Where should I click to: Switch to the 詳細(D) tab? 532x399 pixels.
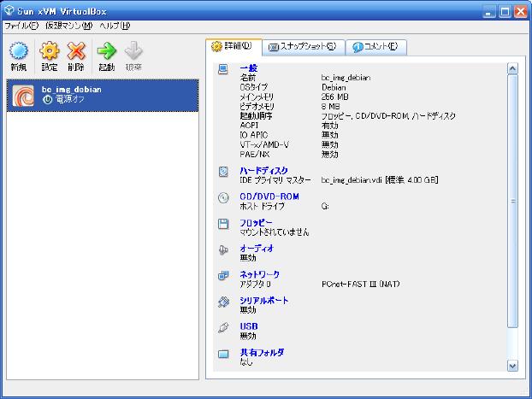(233, 46)
